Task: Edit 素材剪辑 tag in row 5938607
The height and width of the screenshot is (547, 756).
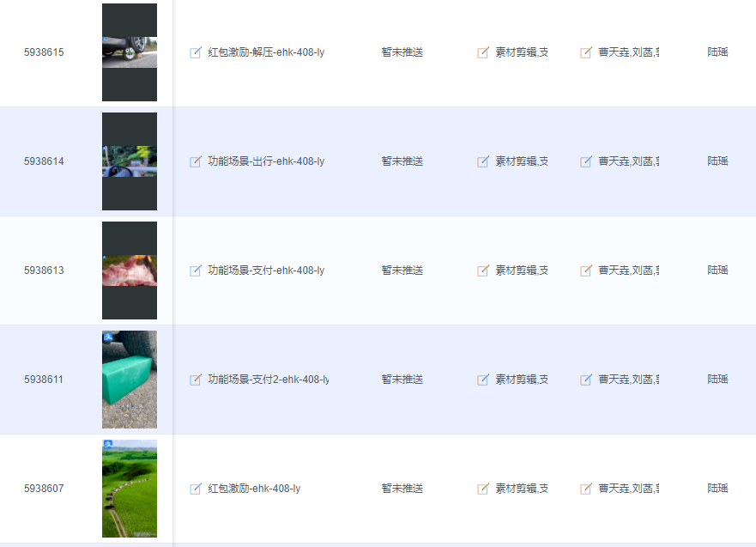Action: coord(482,488)
